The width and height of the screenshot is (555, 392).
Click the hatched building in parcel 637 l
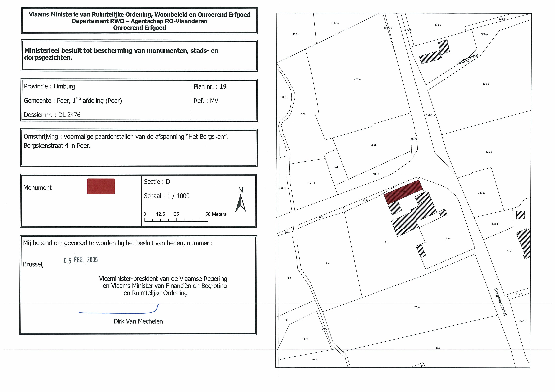[525, 243]
